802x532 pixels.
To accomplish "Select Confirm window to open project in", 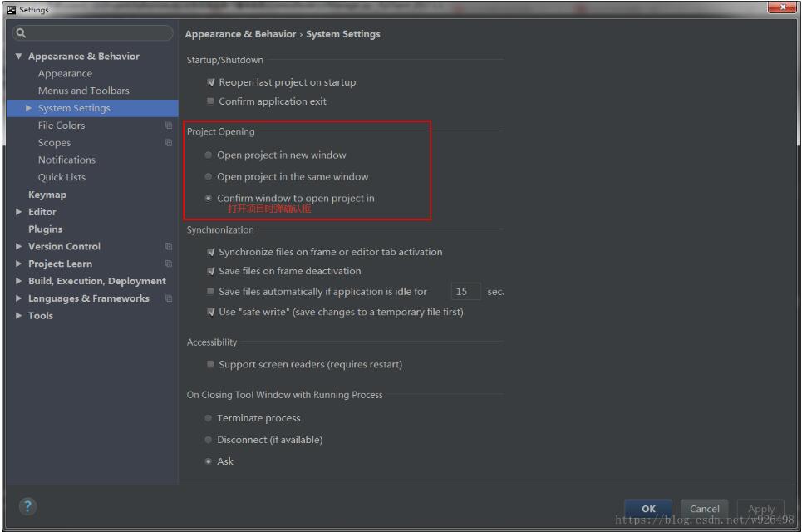I will tap(208, 198).
